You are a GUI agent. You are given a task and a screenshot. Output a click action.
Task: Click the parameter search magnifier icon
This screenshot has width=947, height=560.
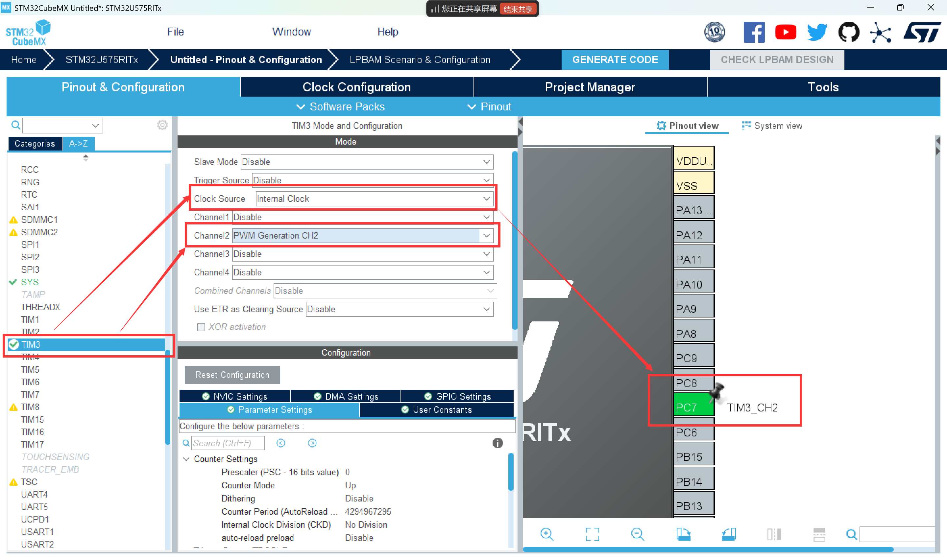tap(186, 443)
